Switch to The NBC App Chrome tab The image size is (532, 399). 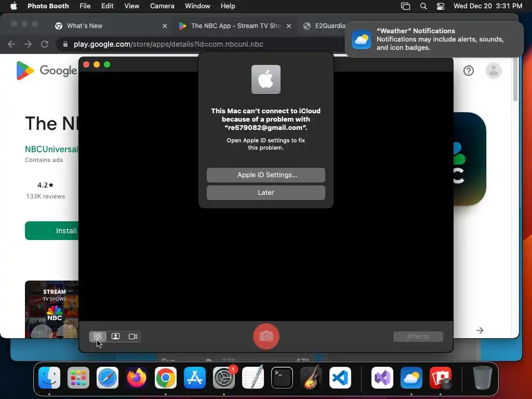pos(234,26)
